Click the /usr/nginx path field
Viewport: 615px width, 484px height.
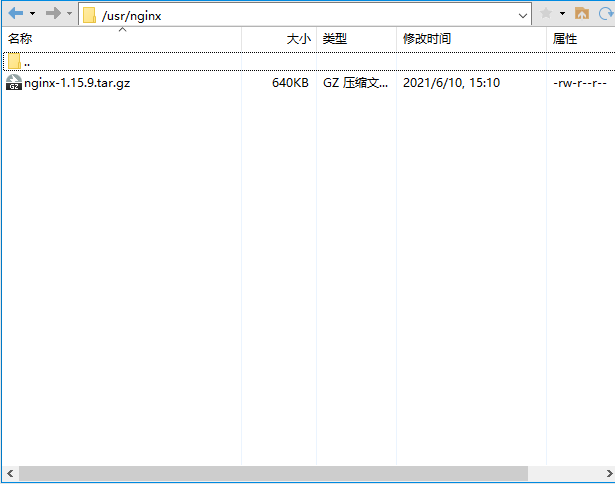pos(305,14)
